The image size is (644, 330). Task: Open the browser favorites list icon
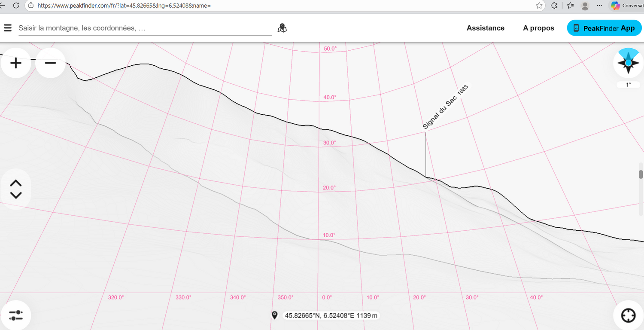[570, 6]
